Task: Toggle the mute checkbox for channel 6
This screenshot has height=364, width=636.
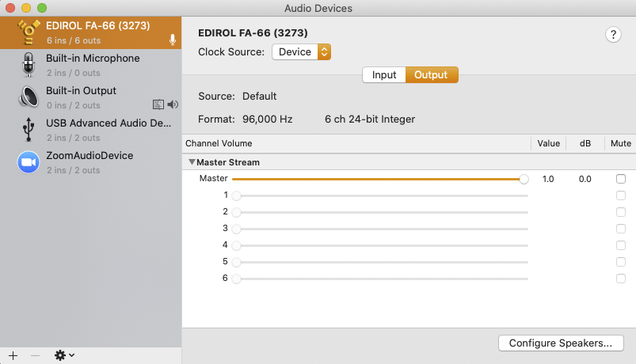Action: click(x=621, y=279)
